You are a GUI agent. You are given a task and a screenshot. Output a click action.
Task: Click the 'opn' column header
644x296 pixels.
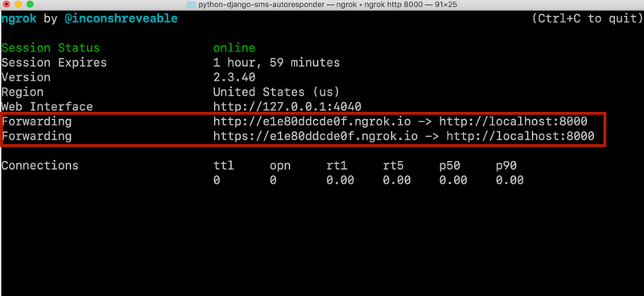pyautogui.click(x=280, y=166)
